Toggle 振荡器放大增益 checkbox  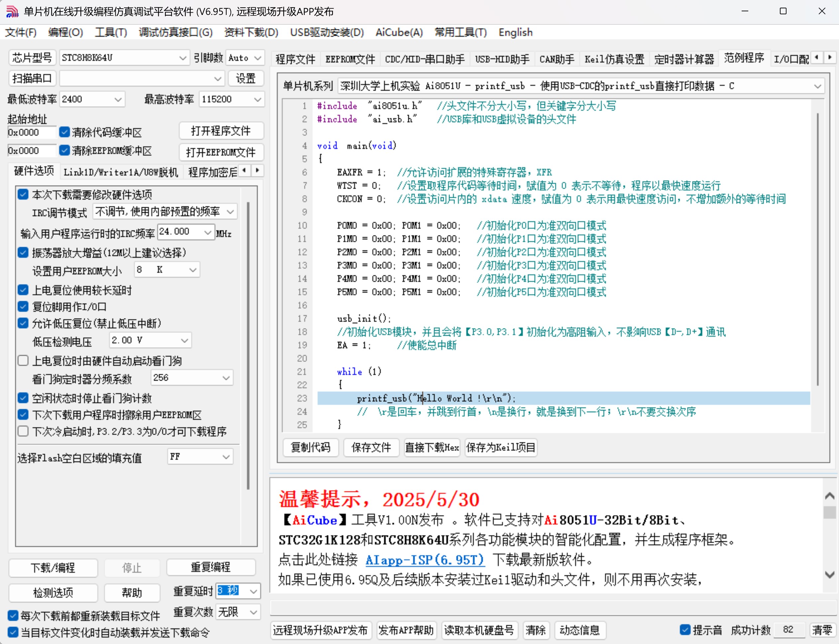[23, 252]
